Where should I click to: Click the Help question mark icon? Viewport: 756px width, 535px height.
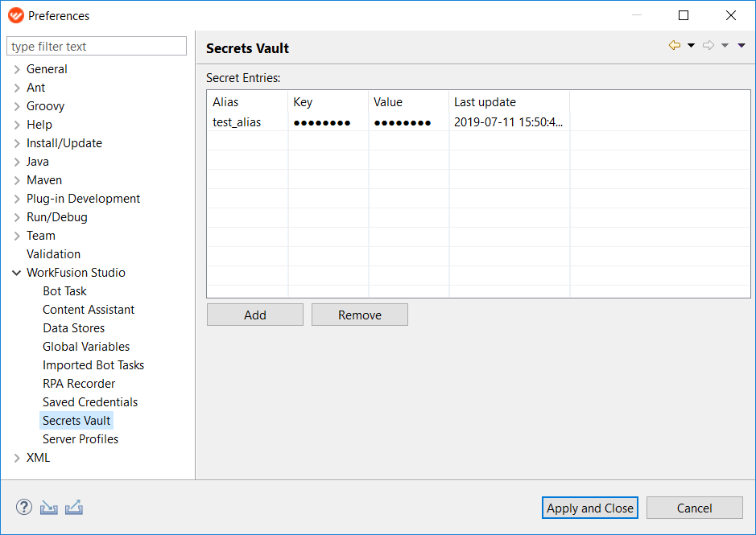24,507
